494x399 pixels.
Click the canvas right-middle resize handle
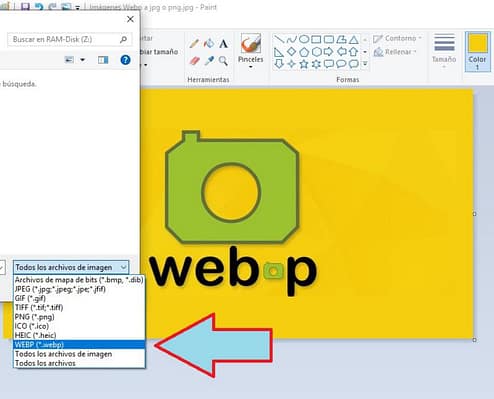[474, 214]
